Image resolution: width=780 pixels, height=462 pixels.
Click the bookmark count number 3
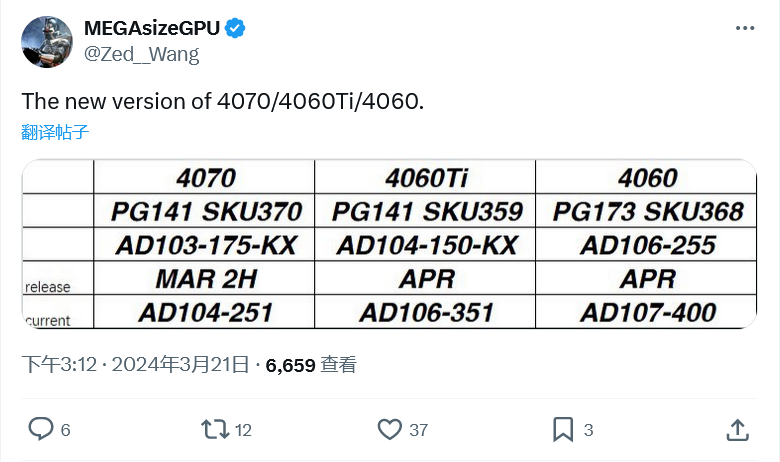(x=589, y=430)
